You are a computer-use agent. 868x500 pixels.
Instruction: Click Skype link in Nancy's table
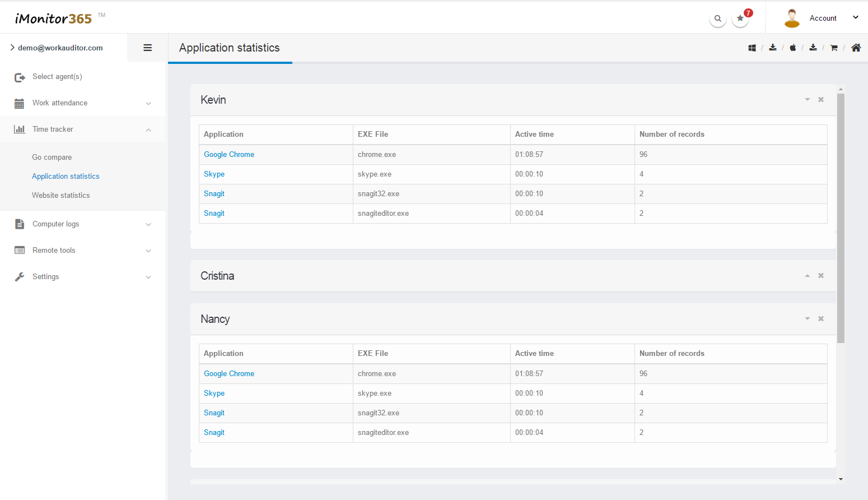pyautogui.click(x=214, y=393)
